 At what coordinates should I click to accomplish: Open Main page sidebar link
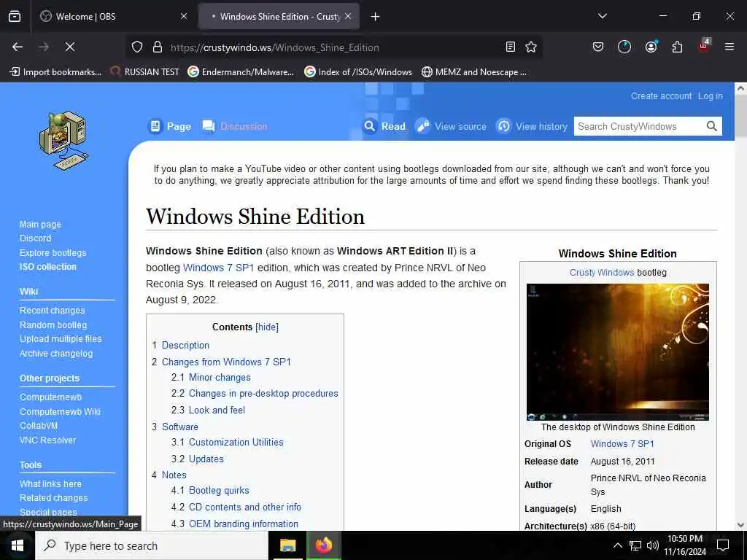pyautogui.click(x=41, y=225)
